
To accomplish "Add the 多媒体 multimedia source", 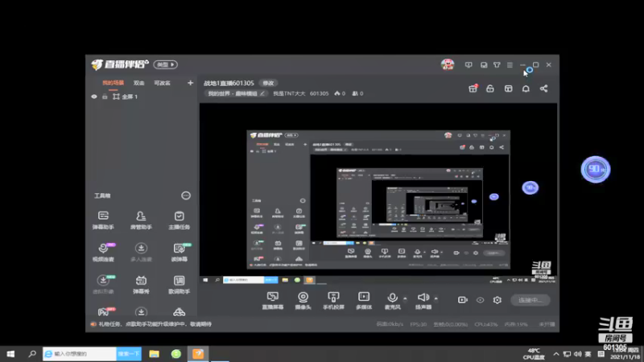I will coord(364,300).
